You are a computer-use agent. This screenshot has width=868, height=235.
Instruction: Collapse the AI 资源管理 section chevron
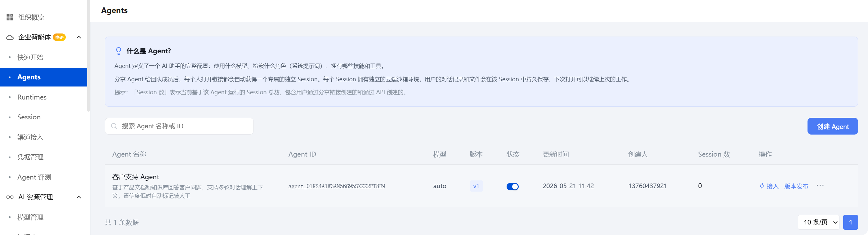[x=79, y=197]
